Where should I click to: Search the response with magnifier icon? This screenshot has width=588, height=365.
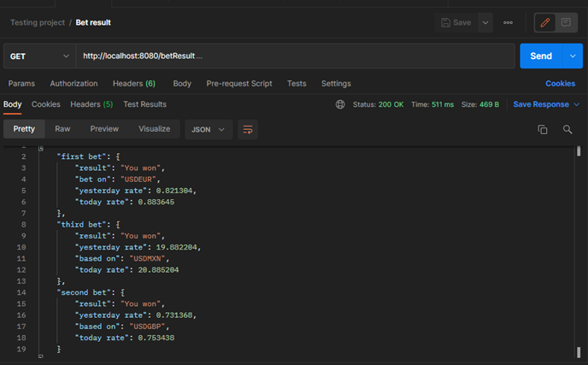(567, 129)
